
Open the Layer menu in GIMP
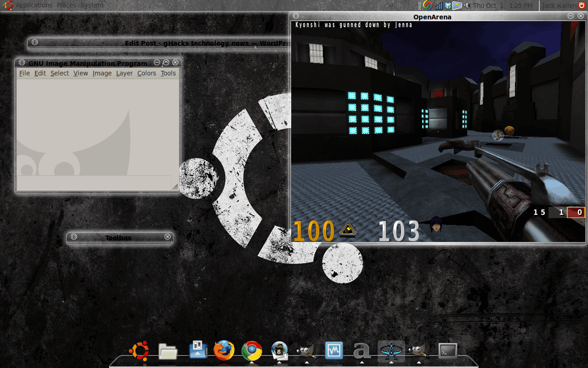(x=124, y=73)
